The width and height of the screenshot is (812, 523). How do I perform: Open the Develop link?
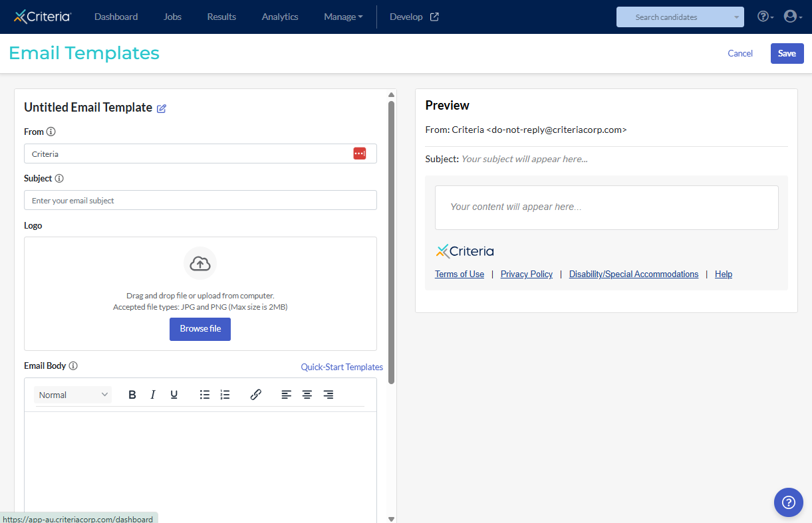click(406, 17)
